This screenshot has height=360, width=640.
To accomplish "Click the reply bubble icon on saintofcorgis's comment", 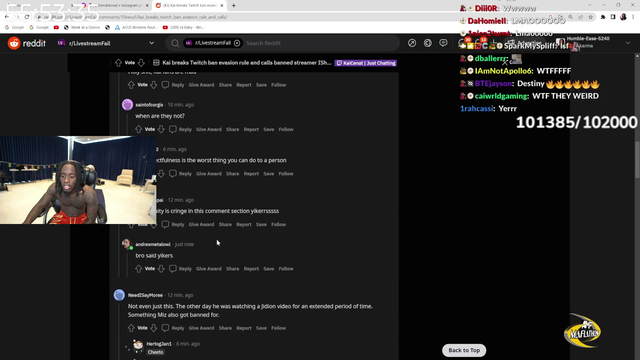I will [x=173, y=129].
